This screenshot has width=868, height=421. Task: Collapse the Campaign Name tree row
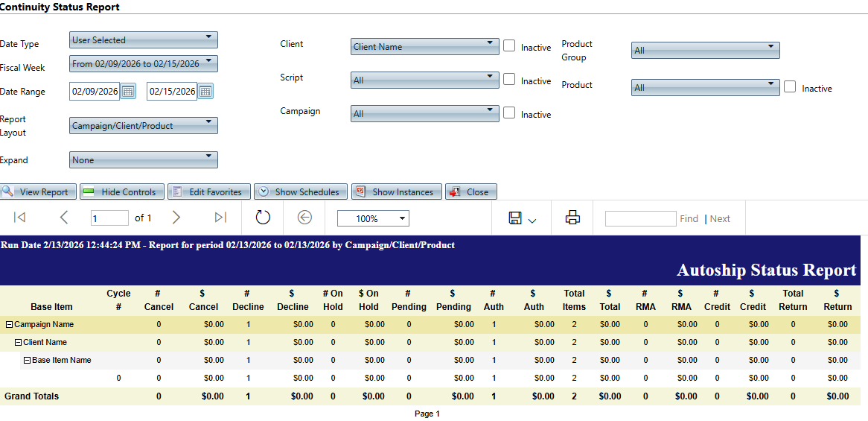[10, 325]
